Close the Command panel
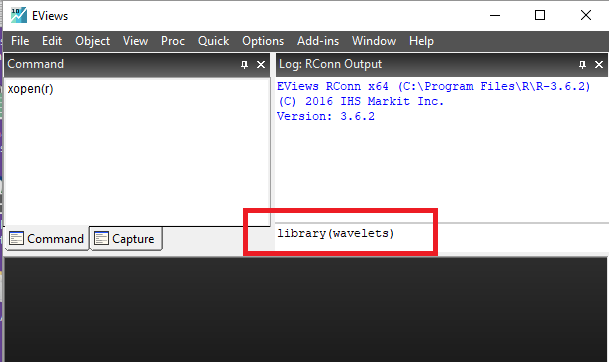The image size is (609, 362). click(261, 64)
